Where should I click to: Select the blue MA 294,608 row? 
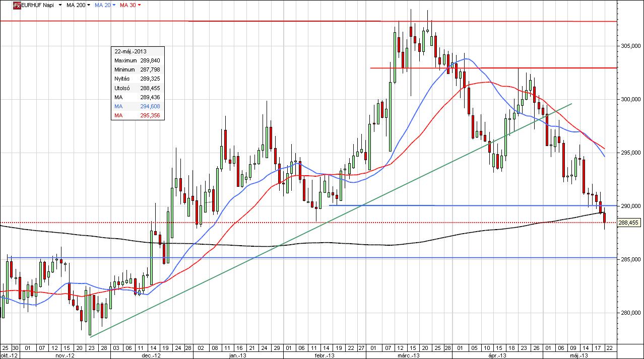click(x=137, y=106)
